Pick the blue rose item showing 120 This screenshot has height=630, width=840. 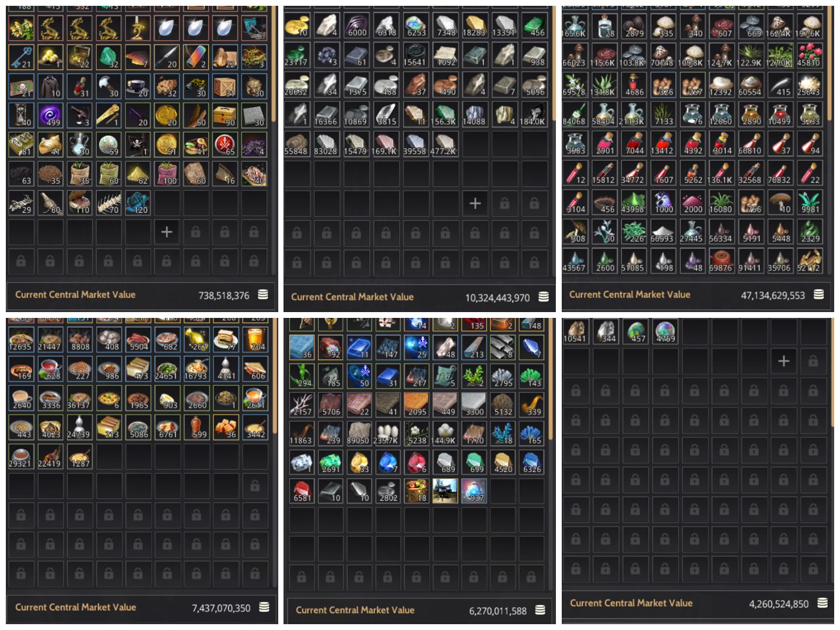pos(138,202)
